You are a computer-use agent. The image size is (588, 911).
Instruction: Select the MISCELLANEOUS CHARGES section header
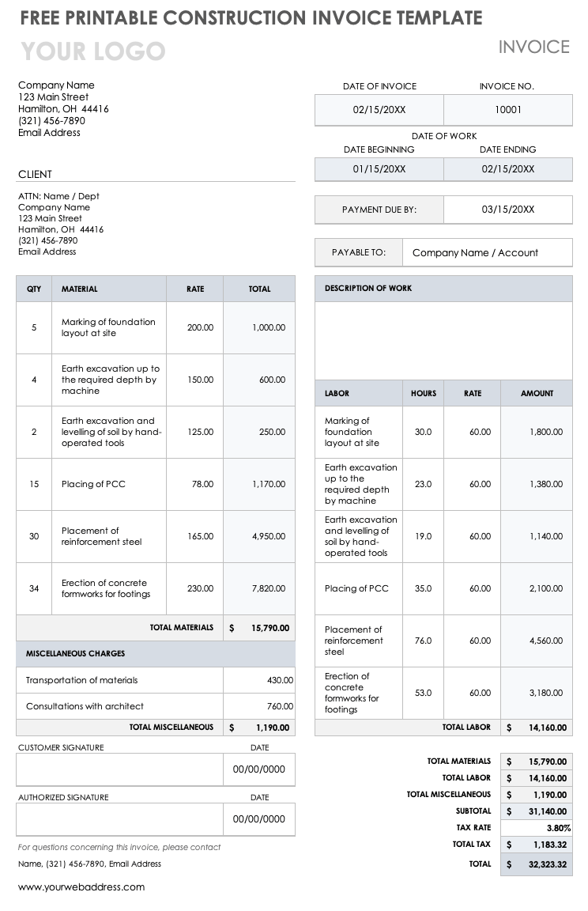pyautogui.click(x=76, y=654)
